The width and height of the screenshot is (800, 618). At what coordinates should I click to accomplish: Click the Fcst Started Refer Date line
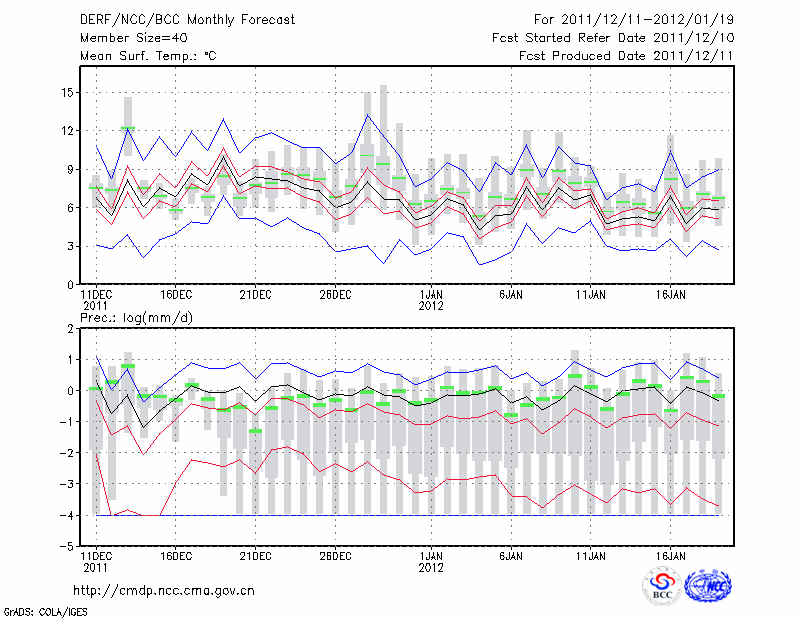[613, 37]
